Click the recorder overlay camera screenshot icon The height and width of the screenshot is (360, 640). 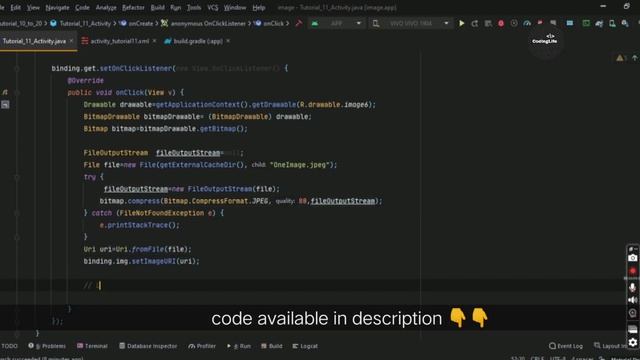[633, 258]
